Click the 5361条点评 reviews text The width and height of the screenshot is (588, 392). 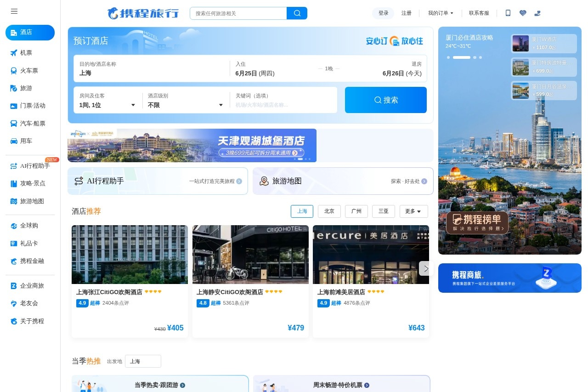coord(236,303)
